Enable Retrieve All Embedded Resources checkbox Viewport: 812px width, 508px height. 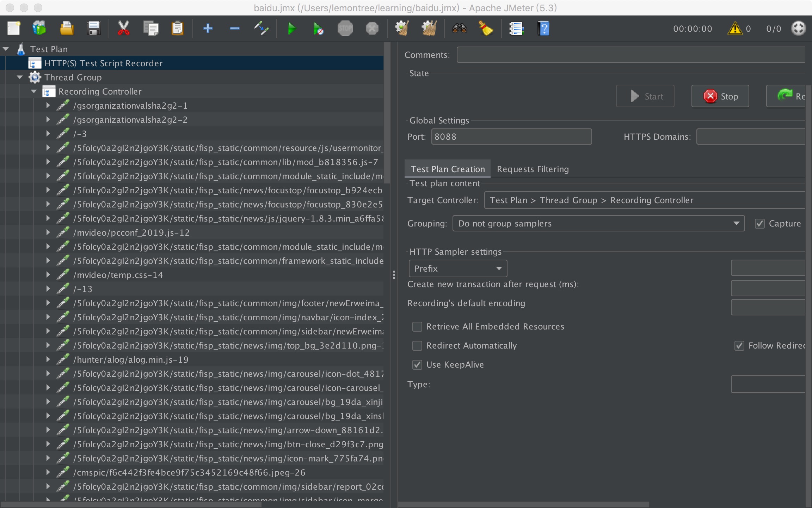tap(417, 327)
